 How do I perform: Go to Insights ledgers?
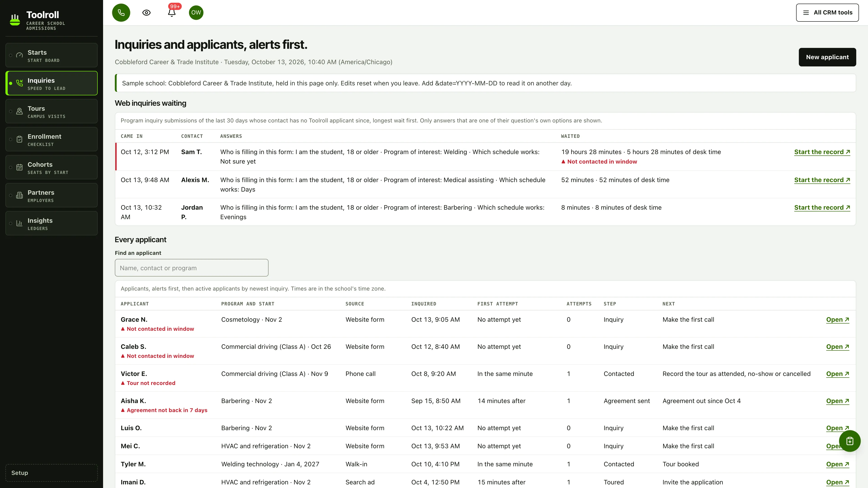click(52, 223)
